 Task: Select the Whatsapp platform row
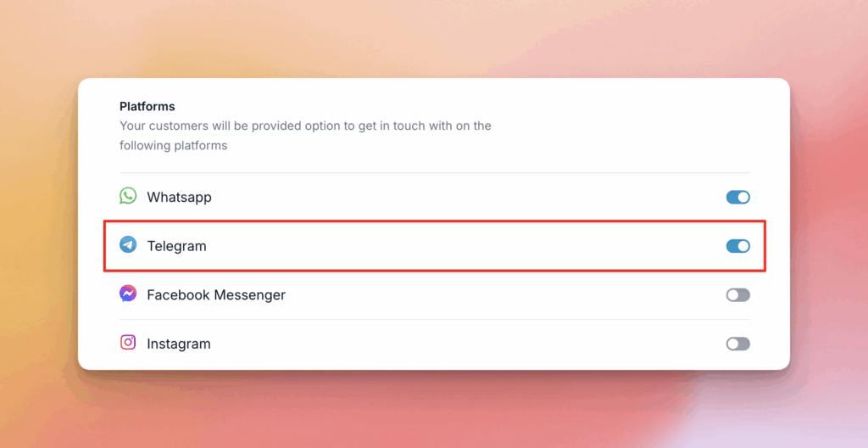click(x=424, y=197)
